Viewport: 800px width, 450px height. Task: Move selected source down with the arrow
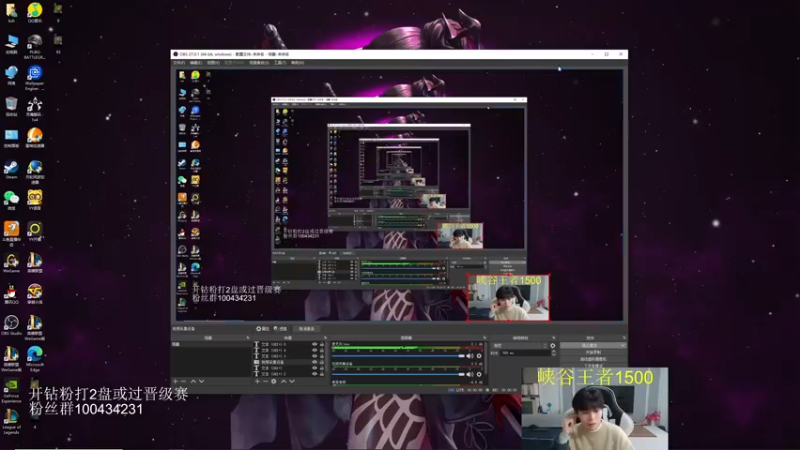292,381
